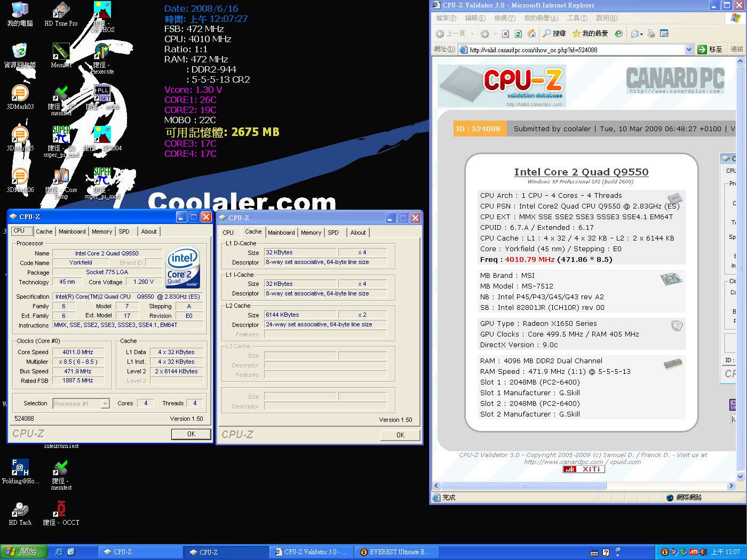This screenshot has height=560, width=747.
Task: Switch to EVEREST Ultimate taskbar button
Action: coord(398,552)
